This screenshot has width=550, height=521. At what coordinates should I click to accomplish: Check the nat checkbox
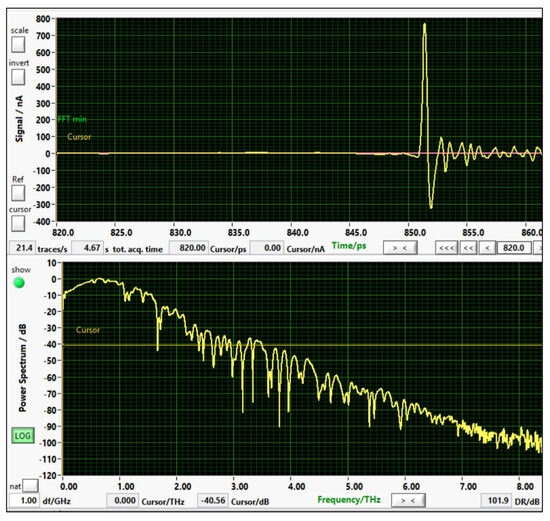coord(31,486)
